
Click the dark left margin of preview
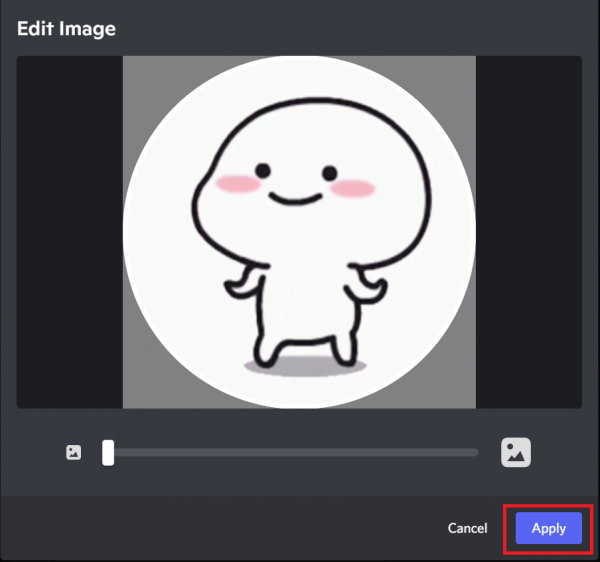click(x=69, y=230)
